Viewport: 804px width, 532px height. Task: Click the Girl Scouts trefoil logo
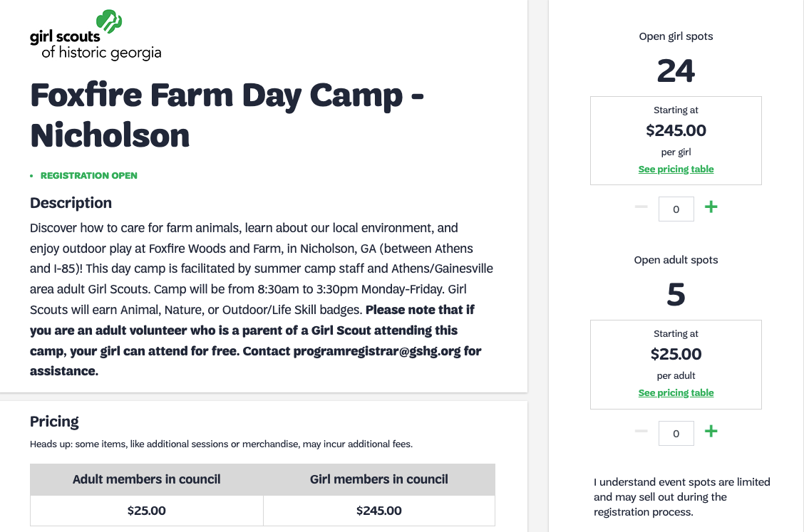(109, 21)
